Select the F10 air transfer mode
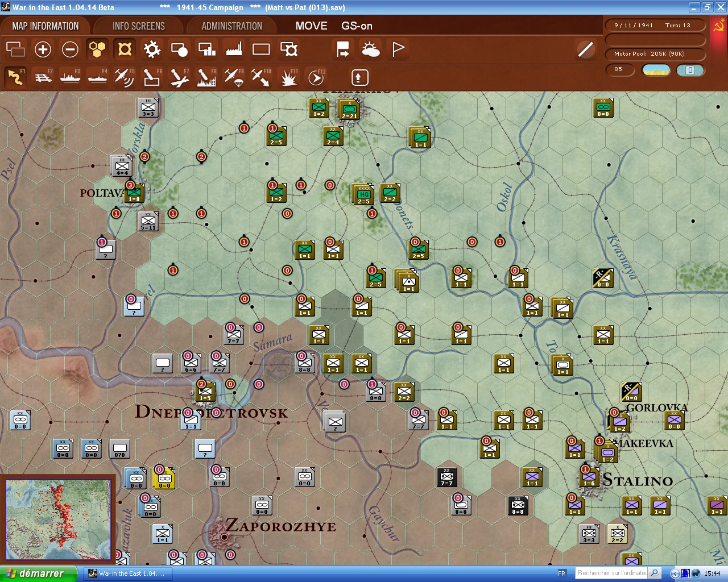The width and height of the screenshot is (728, 582). tap(261, 77)
